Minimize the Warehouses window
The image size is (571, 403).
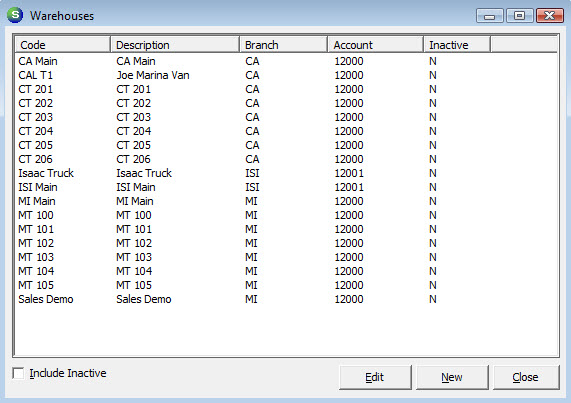pos(490,16)
